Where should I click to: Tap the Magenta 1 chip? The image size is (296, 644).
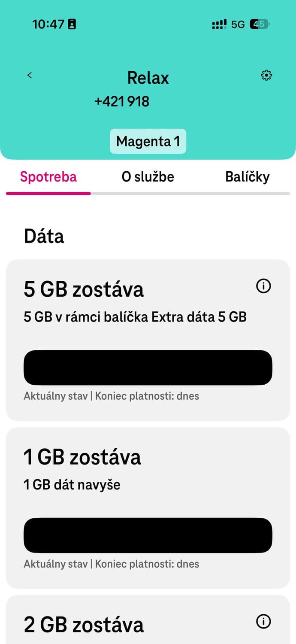pos(148,141)
